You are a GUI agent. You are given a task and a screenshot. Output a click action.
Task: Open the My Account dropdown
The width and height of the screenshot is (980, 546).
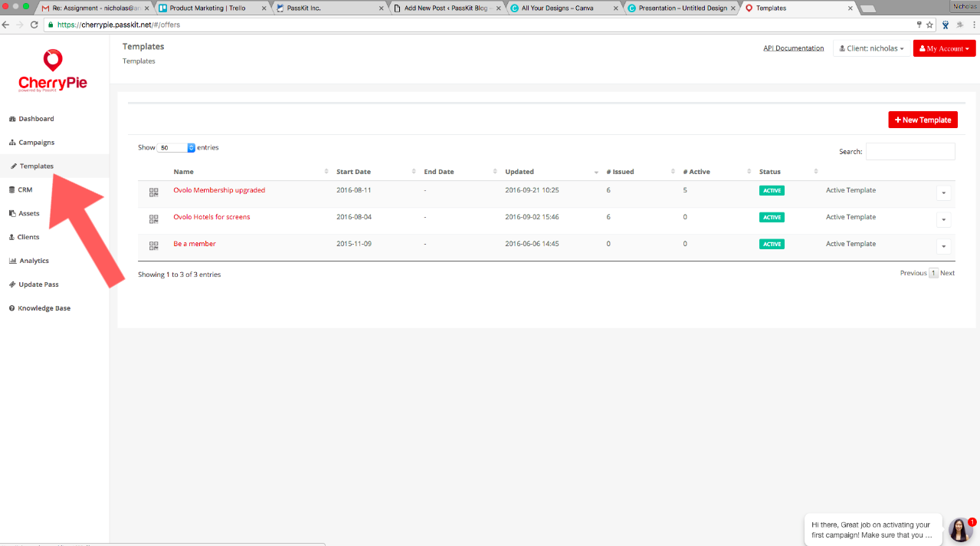[944, 48]
